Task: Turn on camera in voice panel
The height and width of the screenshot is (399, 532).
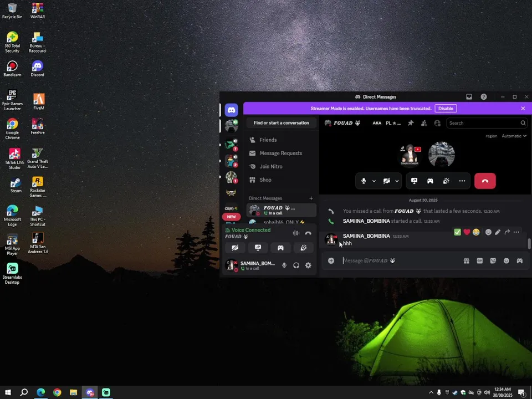Action: [235, 248]
